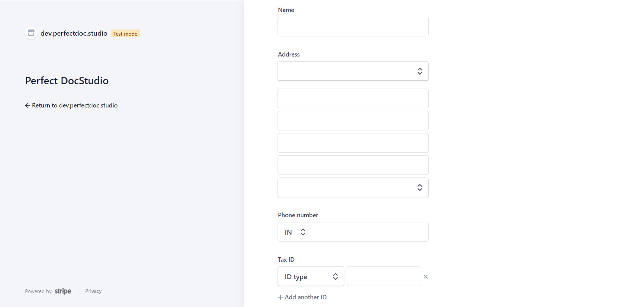
Task: Click Return to dev.perfectdoc.studio link
Action: point(75,105)
